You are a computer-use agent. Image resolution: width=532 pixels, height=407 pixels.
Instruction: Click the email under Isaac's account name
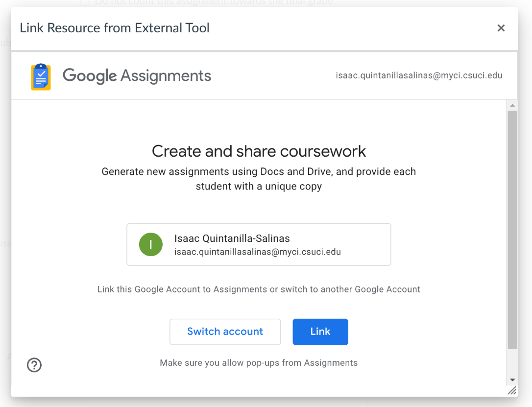(257, 252)
